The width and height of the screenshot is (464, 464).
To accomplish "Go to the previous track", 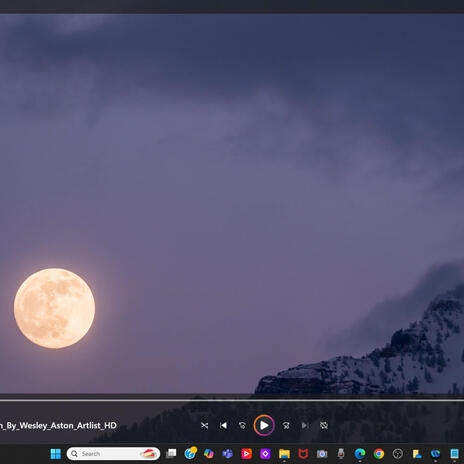I will 223,425.
